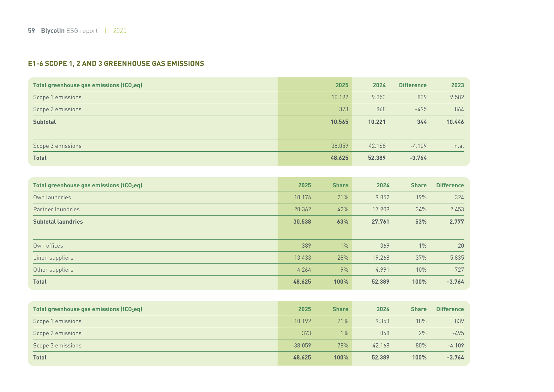
Task: Click the 369 value for Own offices 2024
Action: click(x=384, y=246)
